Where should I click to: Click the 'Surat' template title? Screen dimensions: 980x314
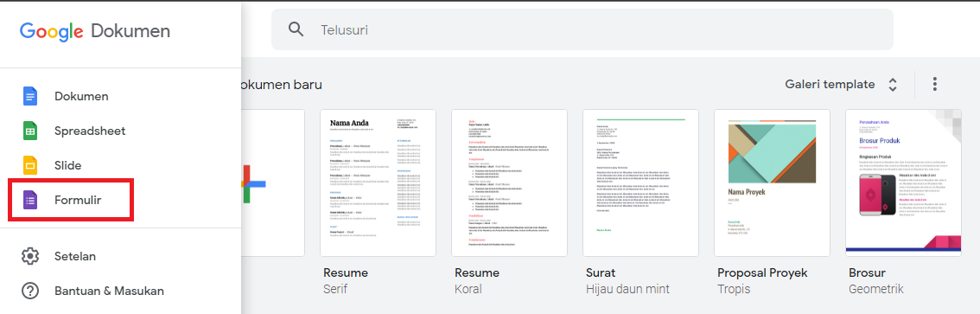coord(601,273)
